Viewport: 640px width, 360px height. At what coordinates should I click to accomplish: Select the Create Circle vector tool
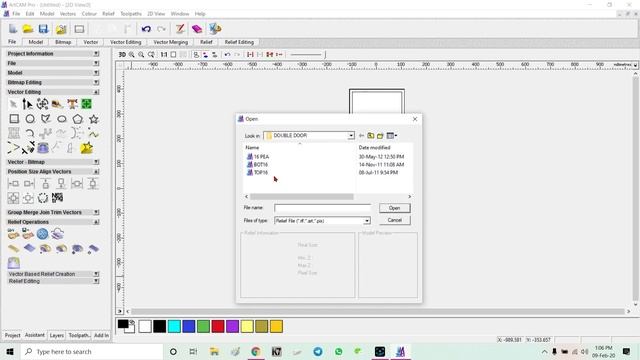coord(30,119)
